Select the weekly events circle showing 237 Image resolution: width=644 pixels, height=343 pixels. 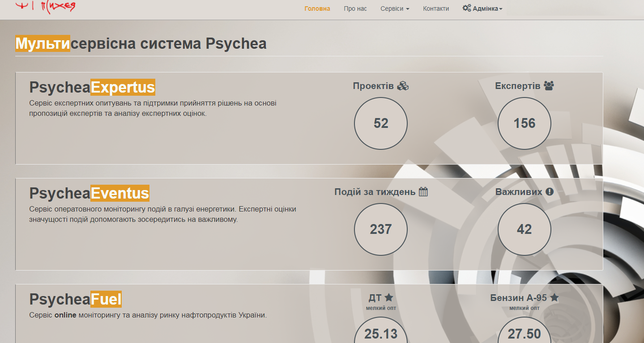click(380, 229)
